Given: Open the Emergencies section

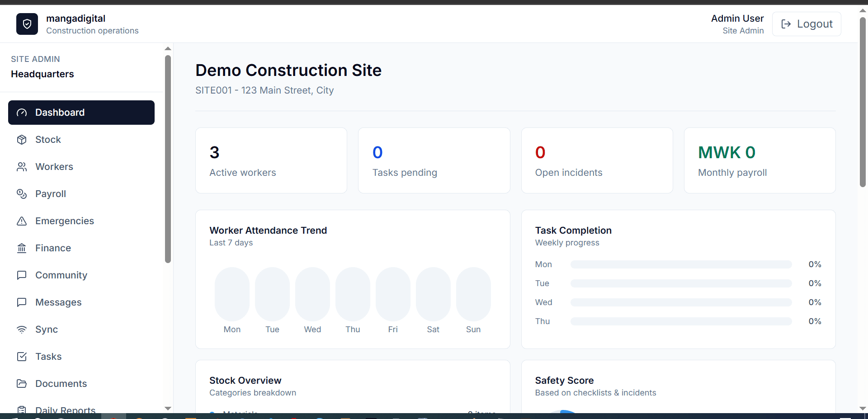Looking at the screenshot, I should click(81, 221).
